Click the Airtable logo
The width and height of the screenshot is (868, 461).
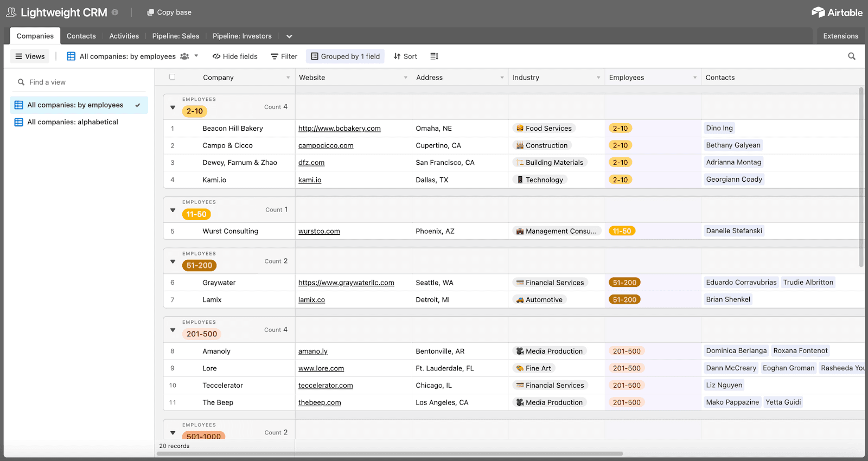[837, 12]
